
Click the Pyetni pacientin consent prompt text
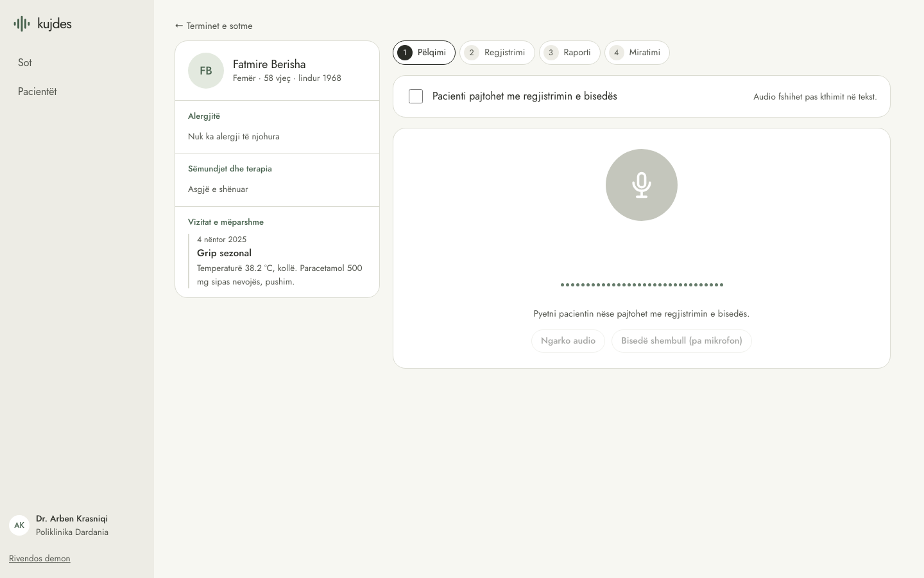click(x=642, y=313)
